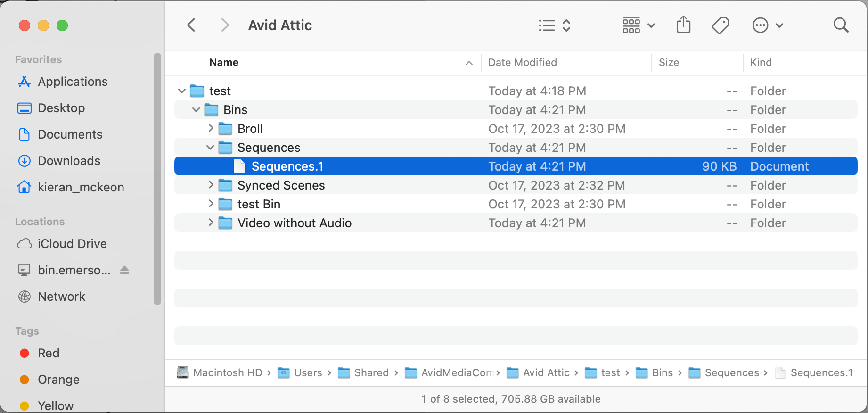
Task: Select the Bins folder icon in list
Action: (211, 109)
